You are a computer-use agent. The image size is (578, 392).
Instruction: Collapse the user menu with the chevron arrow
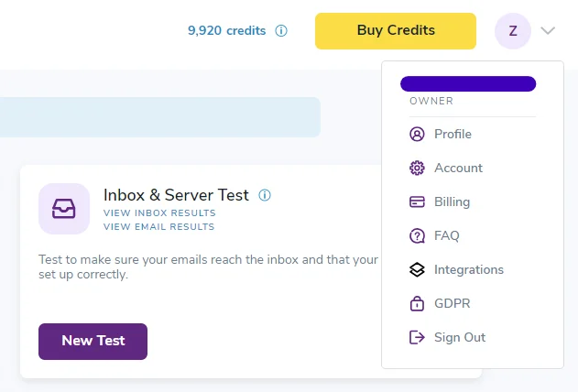click(548, 31)
